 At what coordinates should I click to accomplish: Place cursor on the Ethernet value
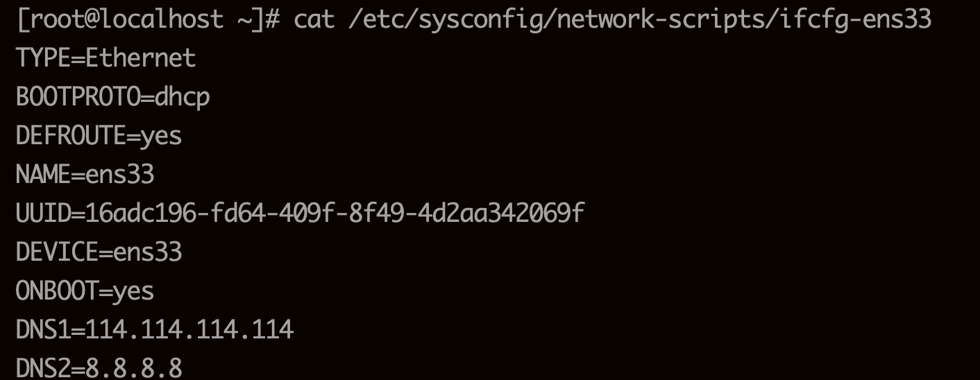coord(141,58)
